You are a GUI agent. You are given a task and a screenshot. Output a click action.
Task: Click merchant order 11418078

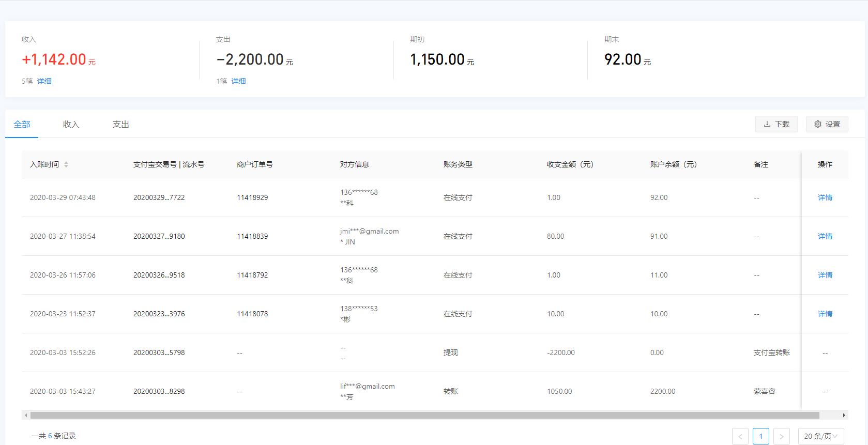coord(252,314)
